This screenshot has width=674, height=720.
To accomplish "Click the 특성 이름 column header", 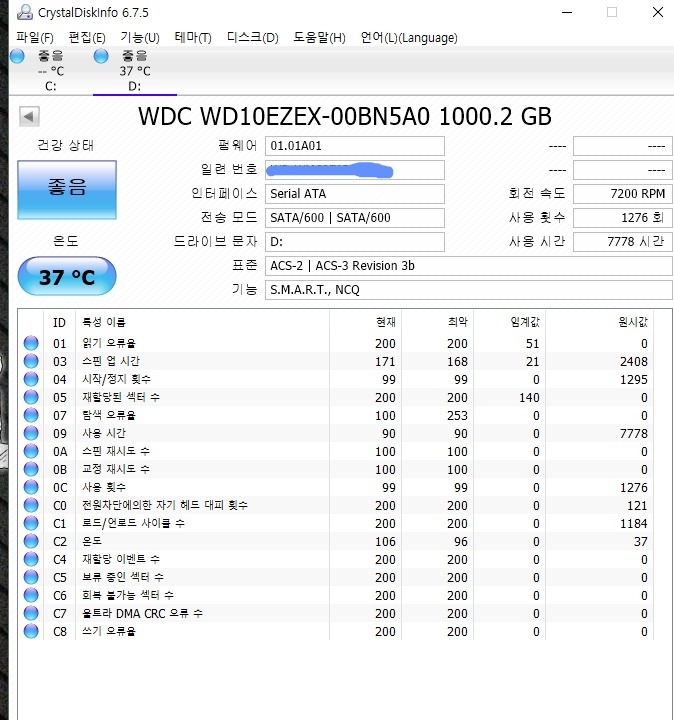I will [x=104, y=322].
